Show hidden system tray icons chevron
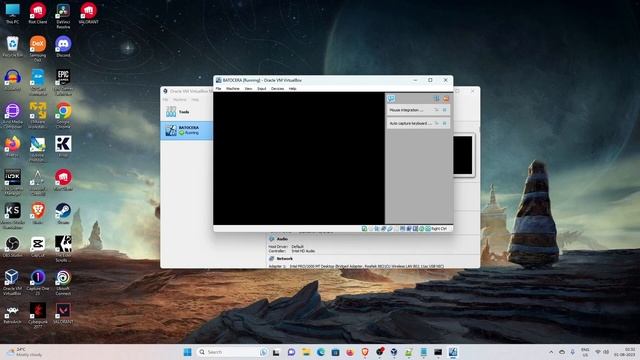 point(551,352)
